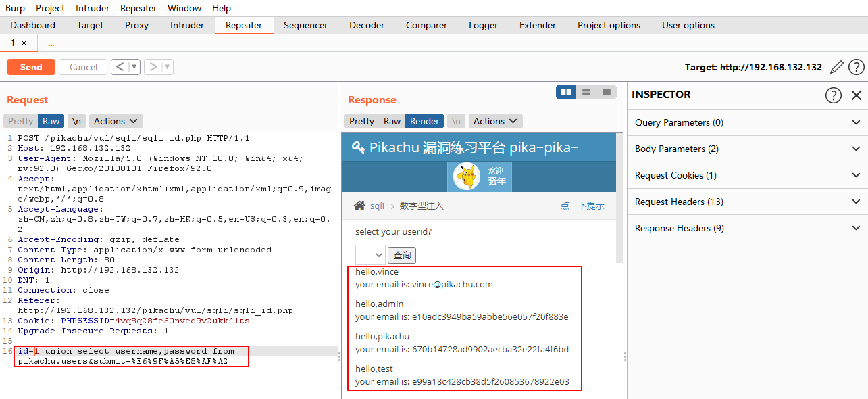Switch to the Sequencer tab

[305, 25]
